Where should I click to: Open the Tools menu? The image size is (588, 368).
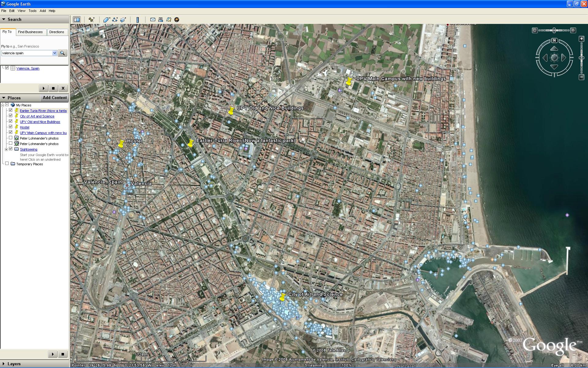click(32, 11)
